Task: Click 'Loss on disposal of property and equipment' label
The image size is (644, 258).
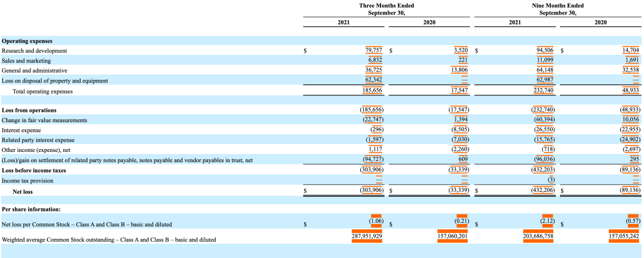Action: click(55, 81)
